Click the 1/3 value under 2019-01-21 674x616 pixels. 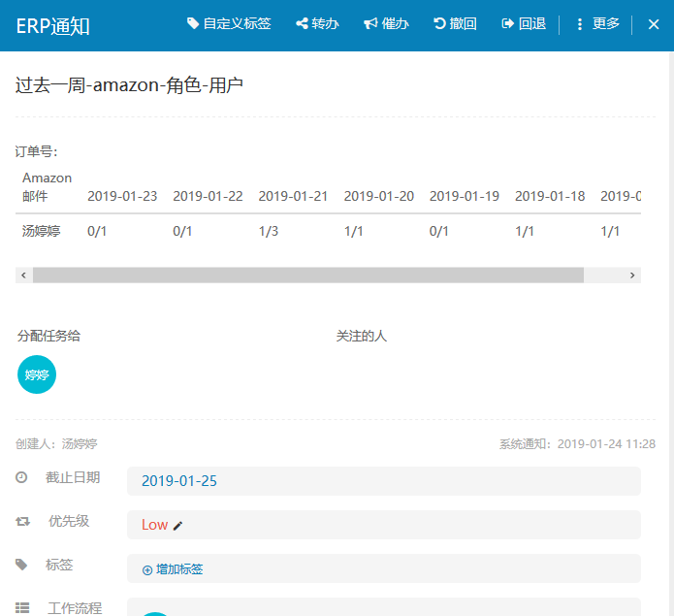point(269,231)
